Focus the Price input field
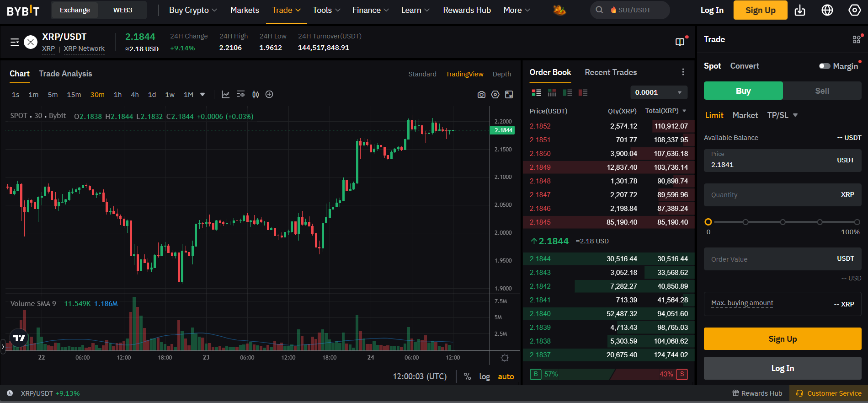Viewport: 868px width, 403px height. [783, 161]
